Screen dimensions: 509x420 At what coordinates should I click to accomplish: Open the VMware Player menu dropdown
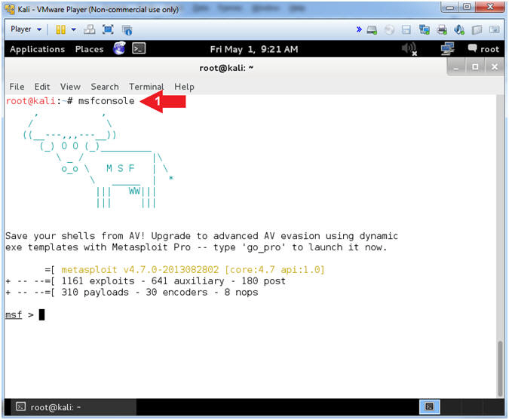pyautogui.click(x=26, y=29)
